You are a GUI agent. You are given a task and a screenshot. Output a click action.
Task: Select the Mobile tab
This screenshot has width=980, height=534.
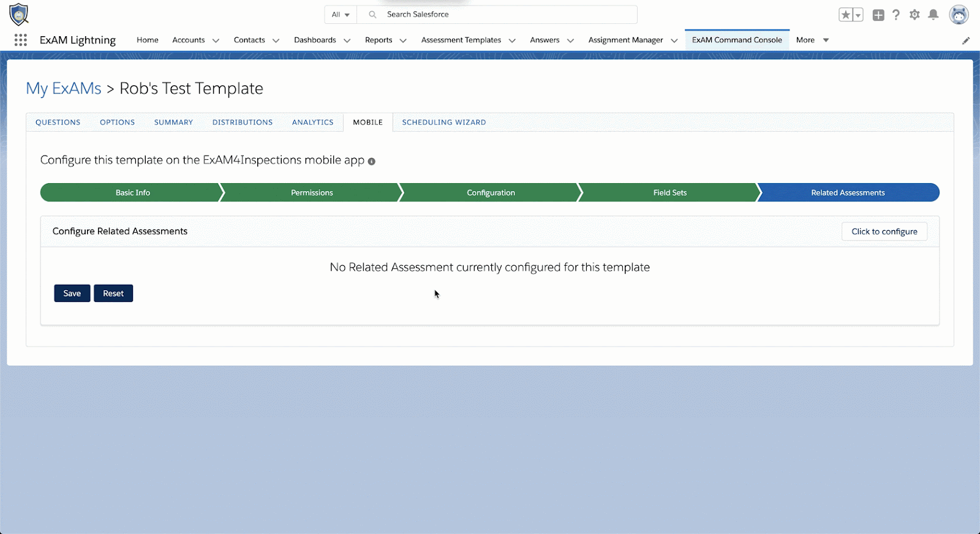click(x=367, y=122)
